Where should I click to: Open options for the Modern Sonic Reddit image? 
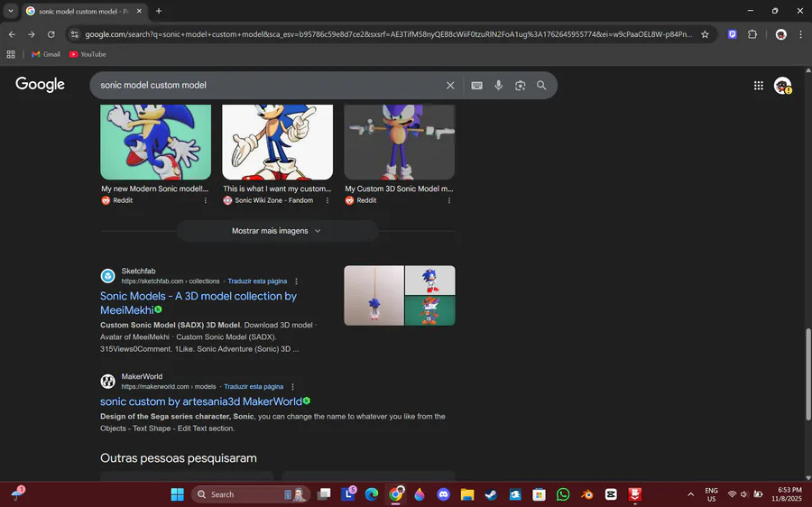coord(206,200)
